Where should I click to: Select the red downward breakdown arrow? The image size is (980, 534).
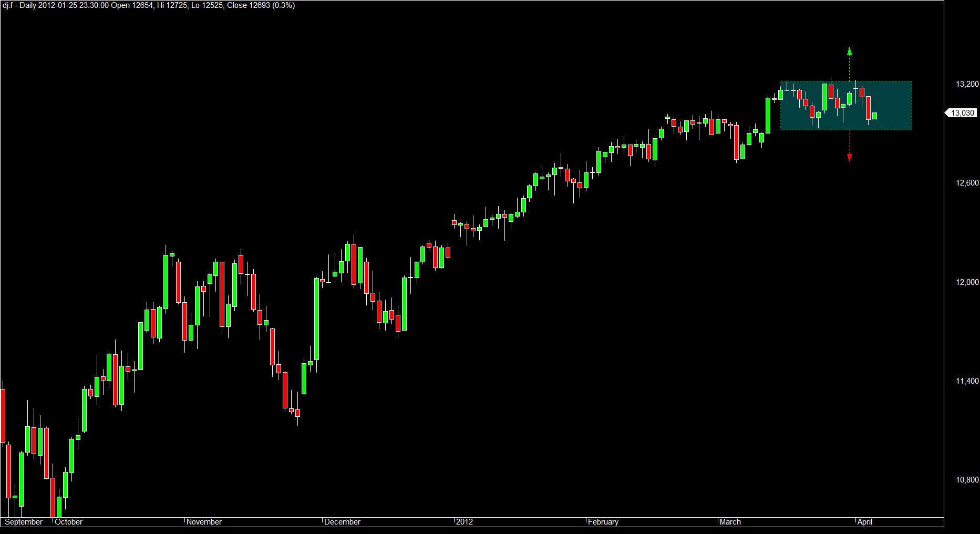tap(850, 146)
